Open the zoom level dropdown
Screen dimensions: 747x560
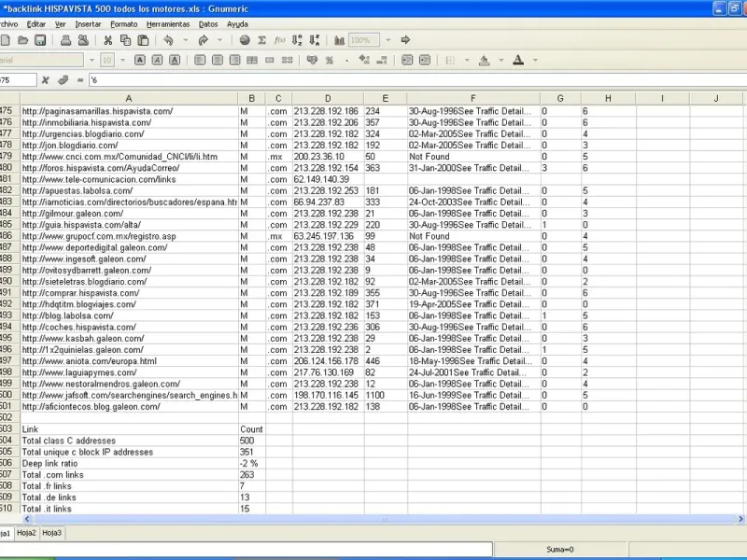pos(388,40)
